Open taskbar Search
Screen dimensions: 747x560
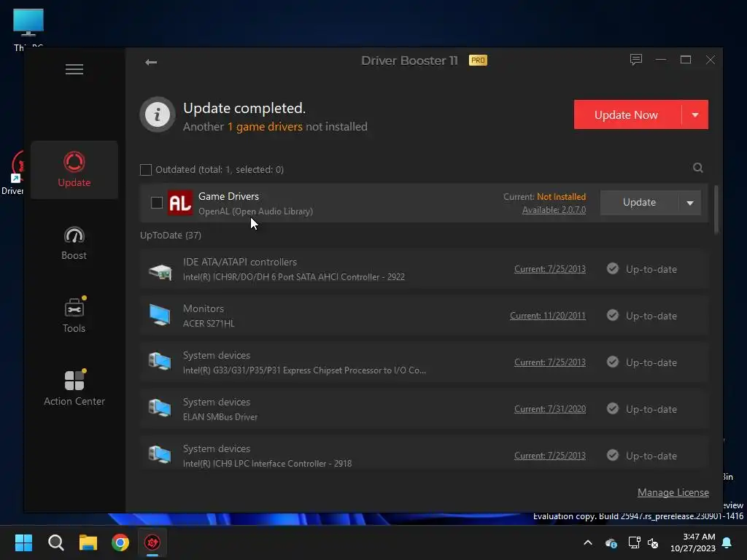55,542
